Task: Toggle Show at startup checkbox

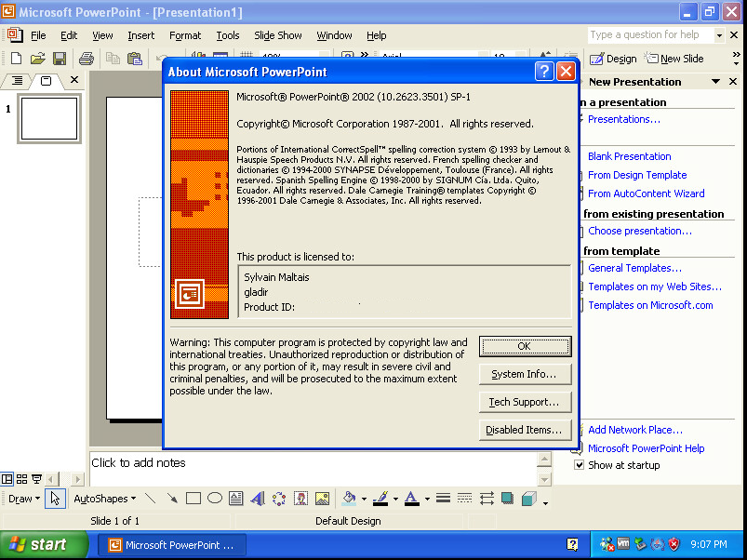Action: (580, 465)
